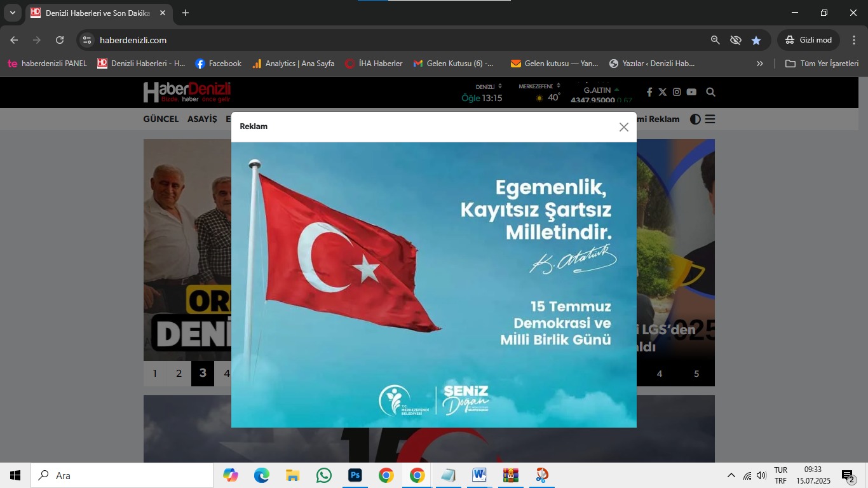Go back with the browser back arrow
This screenshot has width=868, height=488.
tap(14, 40)
